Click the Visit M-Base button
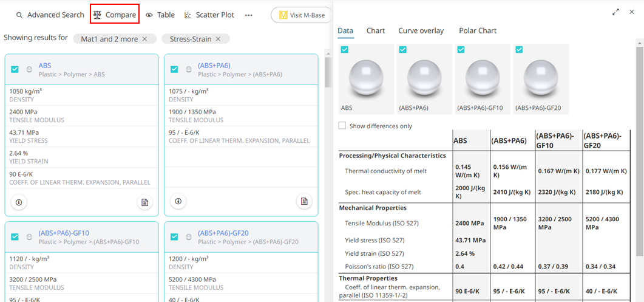The height and width of the screenshot is (302, 644). [x=302, y=15]
